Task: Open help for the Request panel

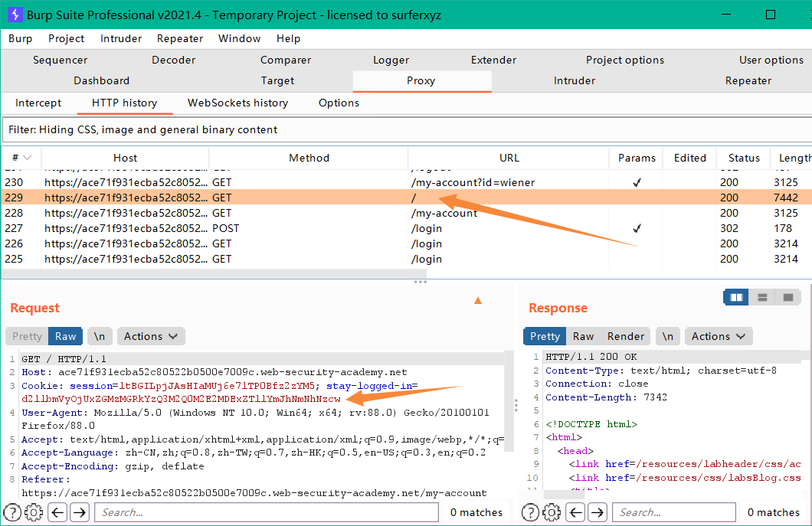Action: 12,512
